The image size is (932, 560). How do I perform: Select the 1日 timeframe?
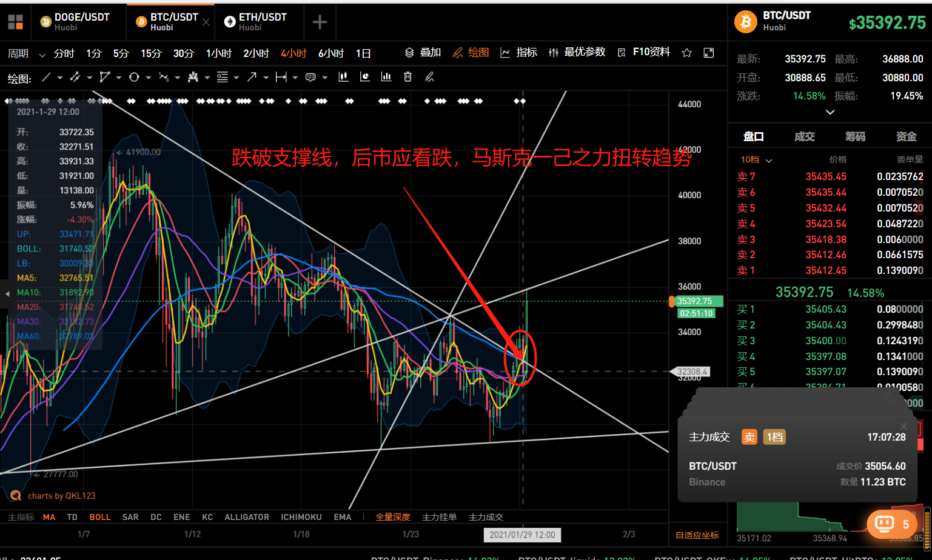point(363,53)
